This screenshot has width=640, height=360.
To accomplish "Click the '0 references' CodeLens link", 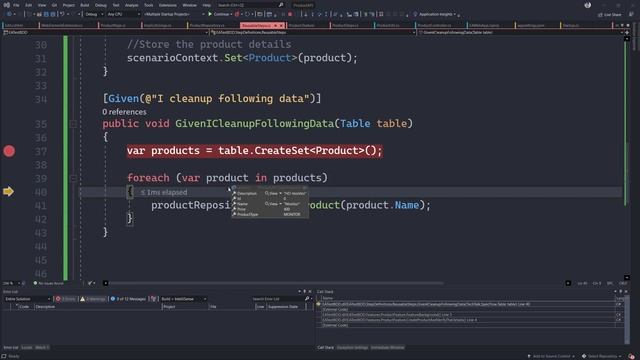I will tap(124, 112).
